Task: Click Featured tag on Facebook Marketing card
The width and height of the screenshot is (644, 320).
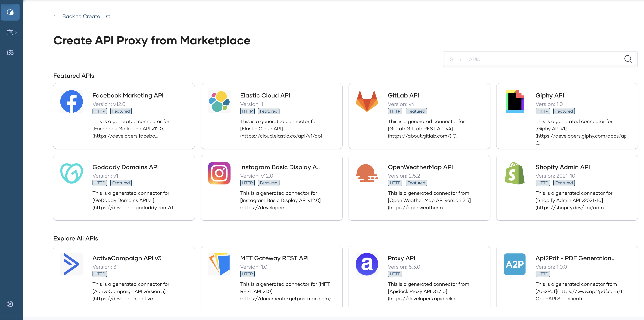Action: (x=121, y=111)
